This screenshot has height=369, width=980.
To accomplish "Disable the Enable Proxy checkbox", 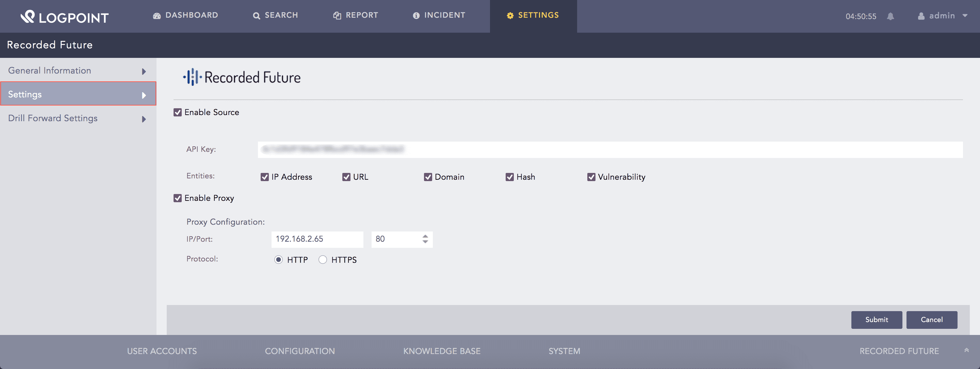I will [178, 198].
